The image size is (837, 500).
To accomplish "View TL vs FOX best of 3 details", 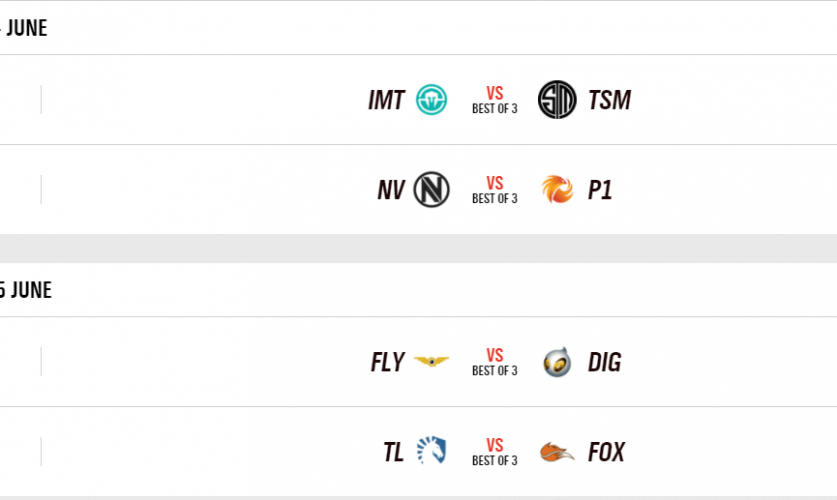I will tap(495, 452).
